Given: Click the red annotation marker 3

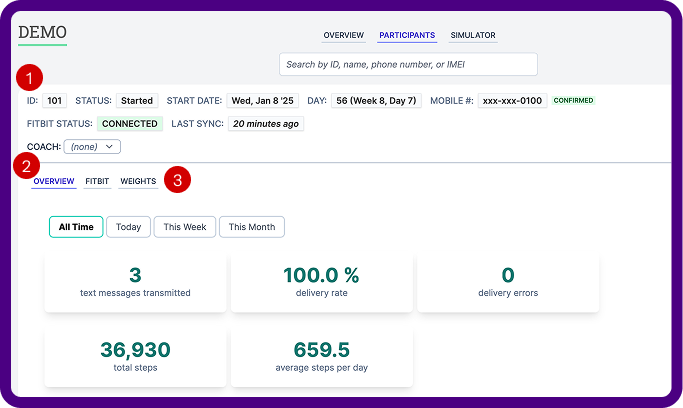Looking at the screenshot, I should click(x=177, y=181).
